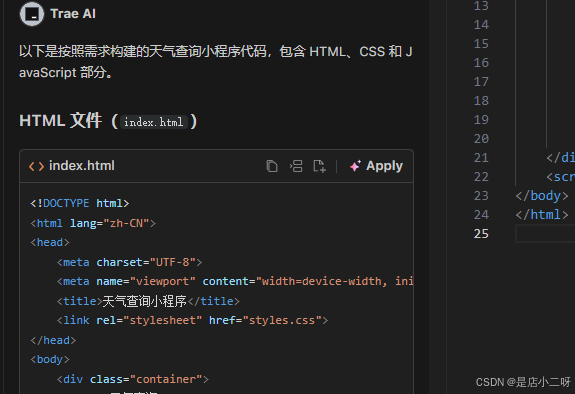This screenshot has height=394, width=575.
Task: Click editor line number 24
Action: click(481, 215)
